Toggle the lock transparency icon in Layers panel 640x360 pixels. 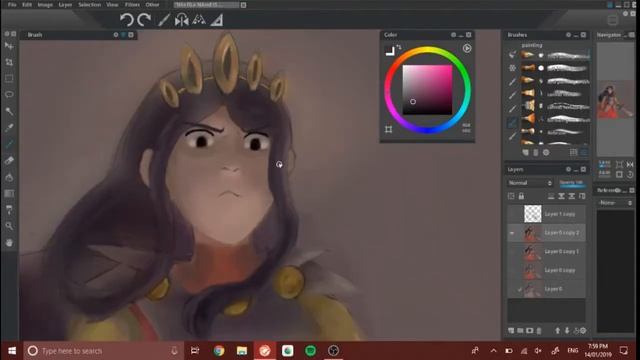[511, 196]
